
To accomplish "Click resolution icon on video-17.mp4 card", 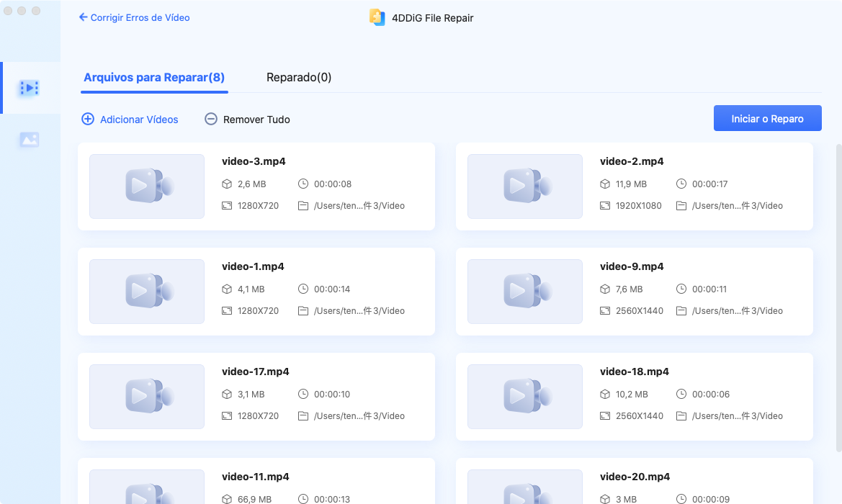I will click(228, 416).
